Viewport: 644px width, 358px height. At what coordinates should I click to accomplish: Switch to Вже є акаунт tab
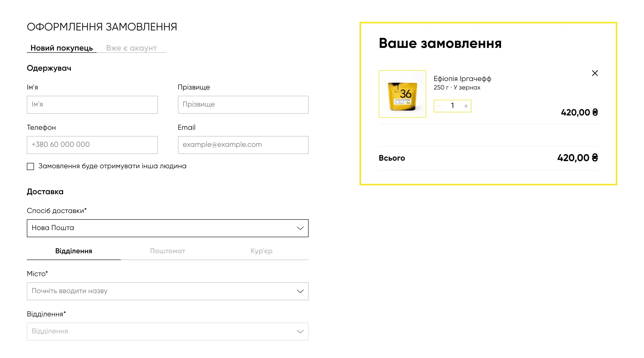131,48
